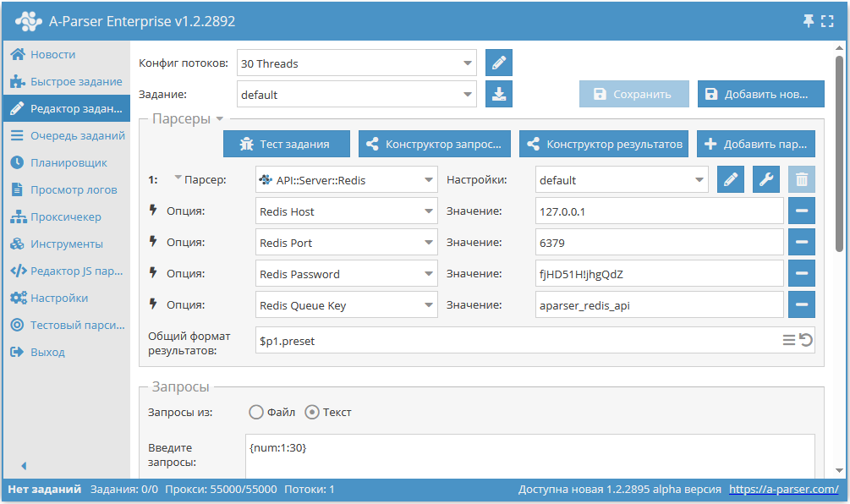The image size is (850, 504).
Task: Toggle fullscreen mode icon
Action: [x=827, y=21]
